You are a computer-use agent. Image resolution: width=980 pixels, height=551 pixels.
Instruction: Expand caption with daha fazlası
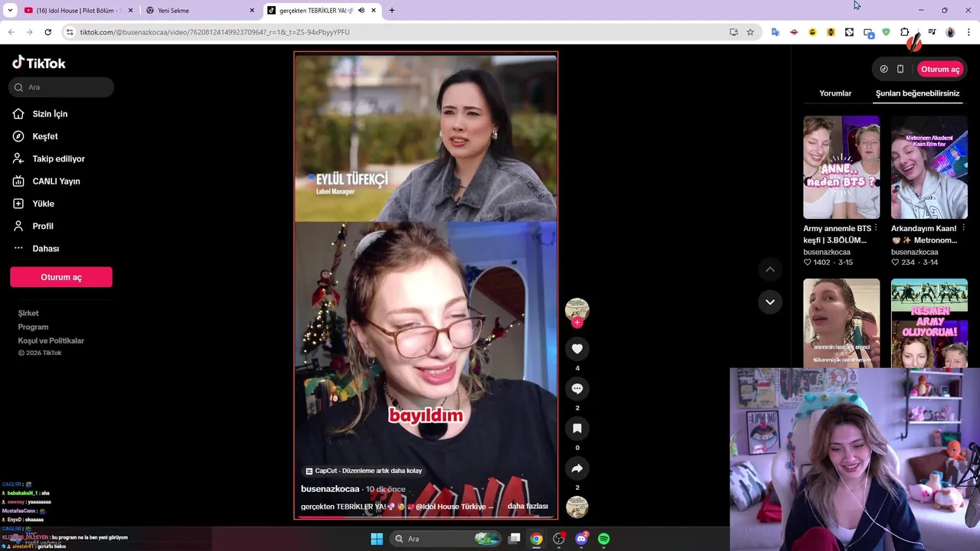pyautogui.click(x=528, y=507)
